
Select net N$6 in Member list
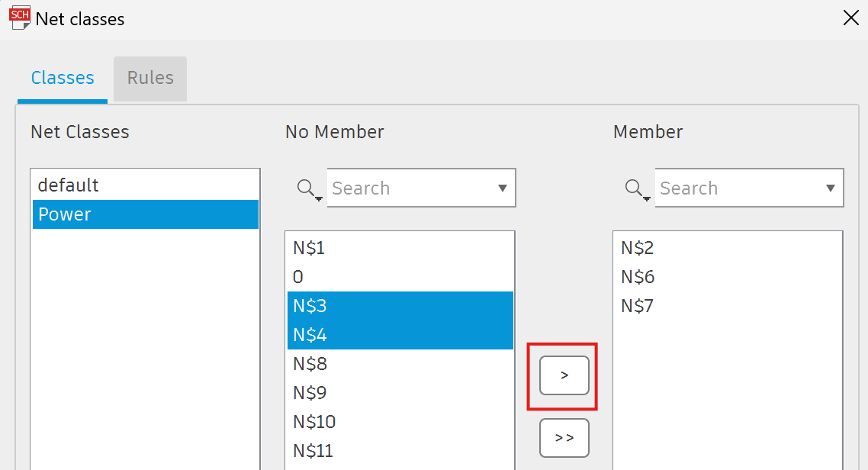pos(728,277)
